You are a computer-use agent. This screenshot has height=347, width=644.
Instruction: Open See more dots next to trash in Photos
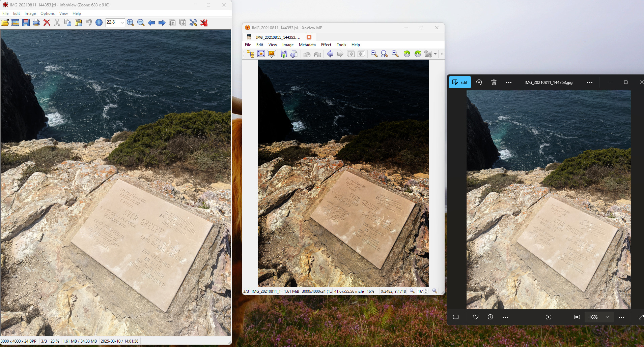pos(509,82)
